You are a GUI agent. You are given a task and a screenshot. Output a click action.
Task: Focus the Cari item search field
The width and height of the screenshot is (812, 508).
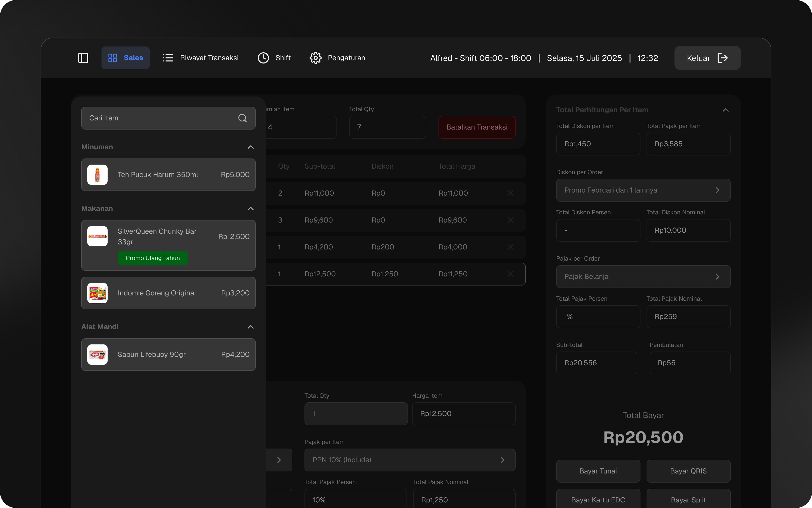168,118
